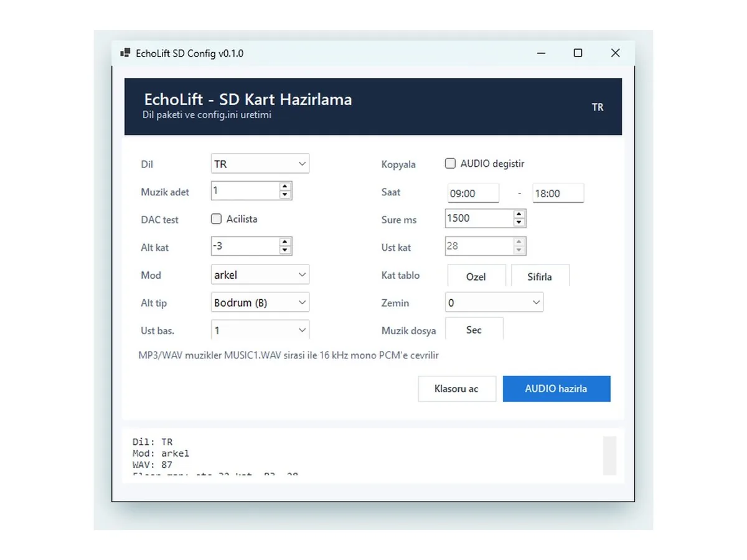Open the Alt tip dropdown Bodrum (B)

pos(260,302)
